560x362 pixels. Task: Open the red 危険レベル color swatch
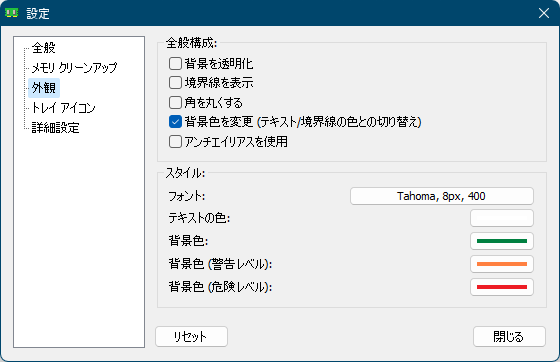pyautogui.click(x=502, y=287)
